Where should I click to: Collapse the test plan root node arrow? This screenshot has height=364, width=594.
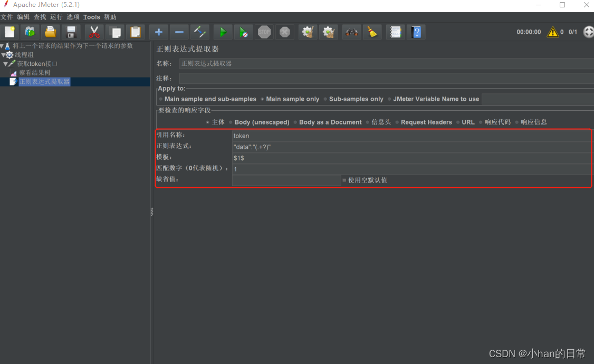[2, 46]
